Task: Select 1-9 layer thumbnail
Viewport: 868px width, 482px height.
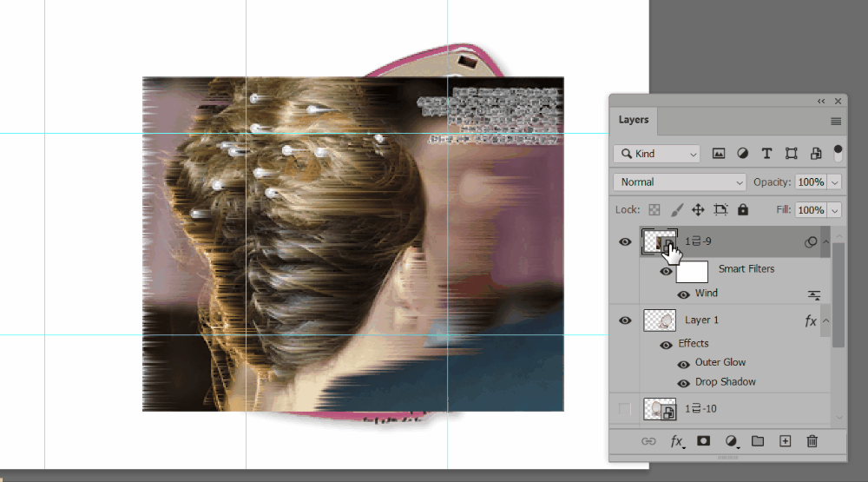Action: point(660,241)
